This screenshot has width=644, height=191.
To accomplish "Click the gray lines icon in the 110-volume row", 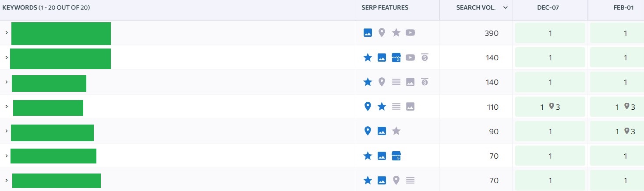I will pyautogui.click(x=396, y=107).
